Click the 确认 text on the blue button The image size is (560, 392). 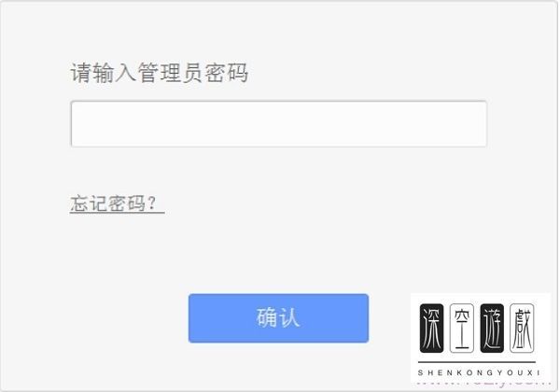point(278,317)
